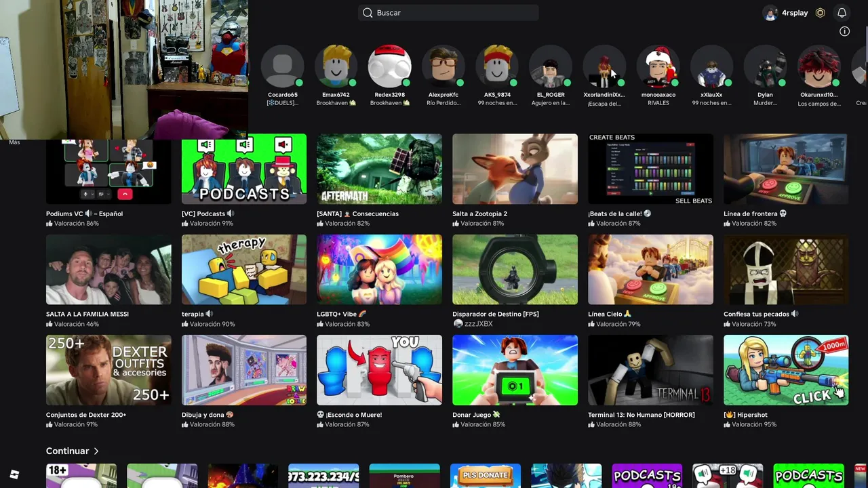Open Hipershot game thumbnail
The width and height of the screenshot is (868, 488).
pyautogui.click(x=786, y=370)
